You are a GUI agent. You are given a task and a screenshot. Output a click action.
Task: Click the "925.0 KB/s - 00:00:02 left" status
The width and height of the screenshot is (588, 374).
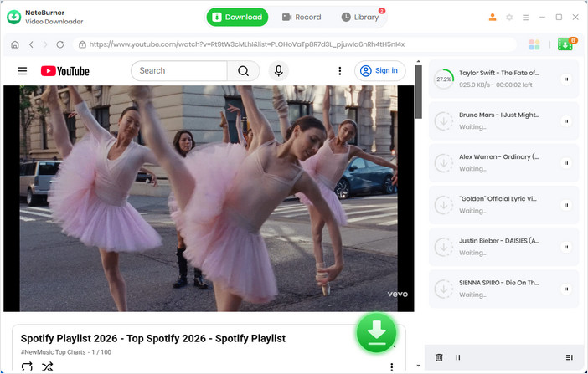pyautogui.click(x=495, y=85)
